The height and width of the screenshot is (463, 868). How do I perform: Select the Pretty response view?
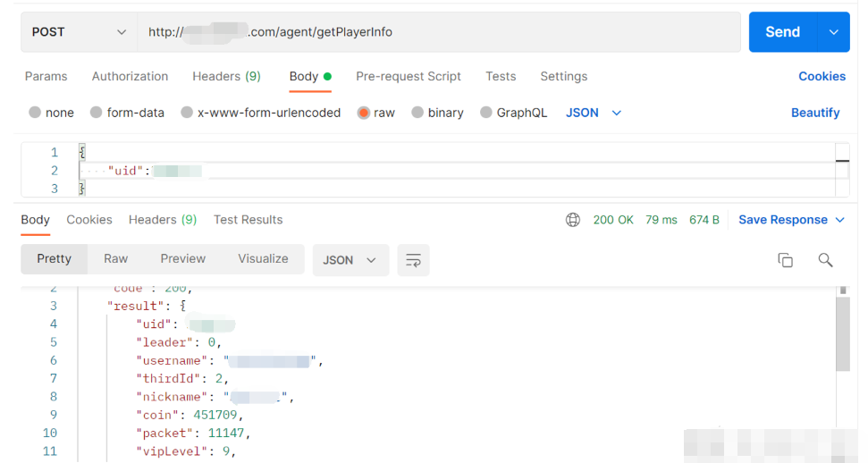click(55, 259)
